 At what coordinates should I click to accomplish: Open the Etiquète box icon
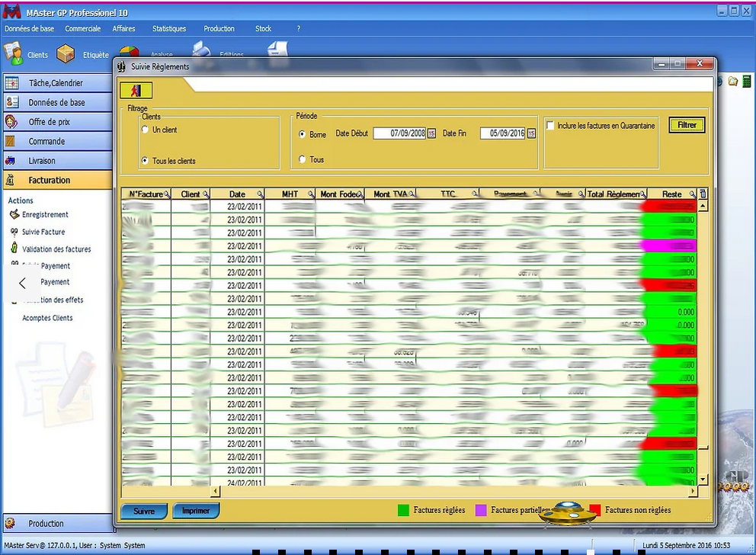(x=66, y=53)
